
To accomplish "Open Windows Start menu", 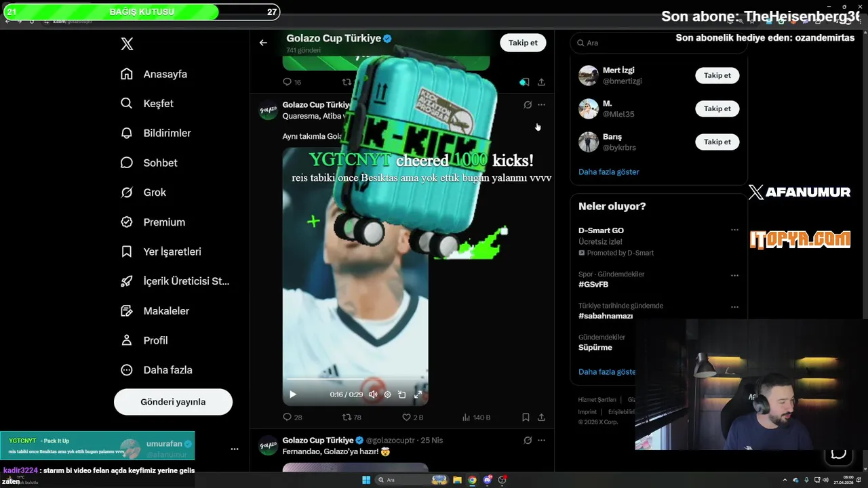I will click(366, 480).
